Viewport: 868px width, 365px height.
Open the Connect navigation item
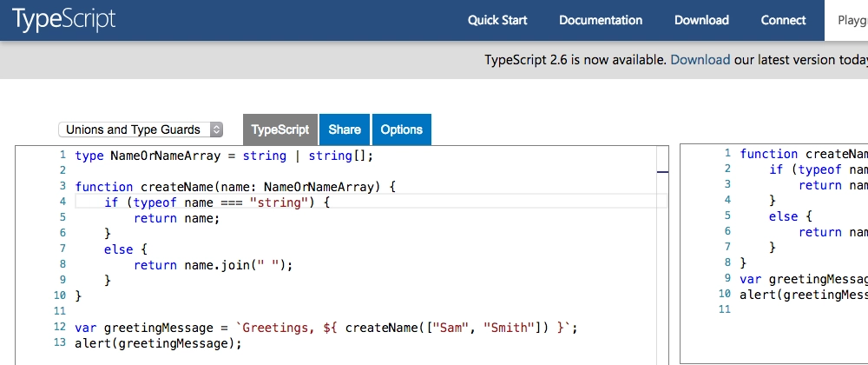click(783, 20)
